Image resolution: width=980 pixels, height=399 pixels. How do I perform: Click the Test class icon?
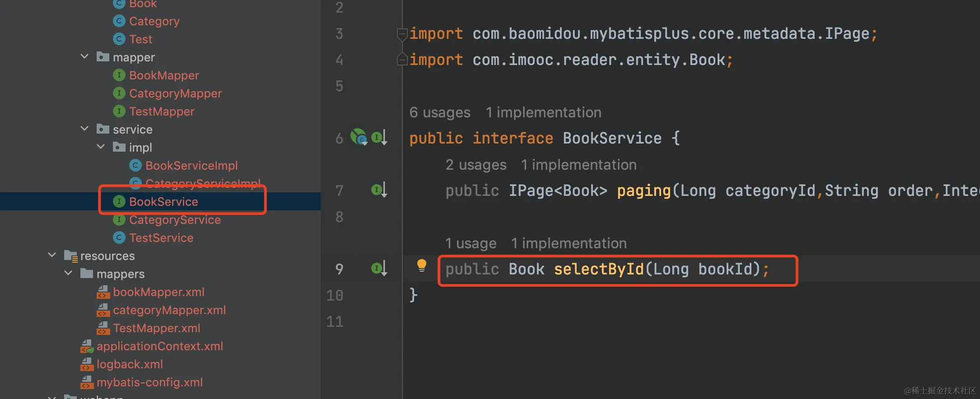(x=119, y=39)
